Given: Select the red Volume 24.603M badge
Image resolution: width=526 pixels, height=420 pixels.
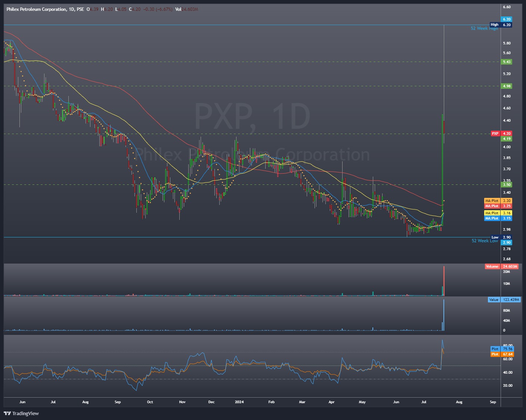Looking at the screenshot, I should coord(501,266).
